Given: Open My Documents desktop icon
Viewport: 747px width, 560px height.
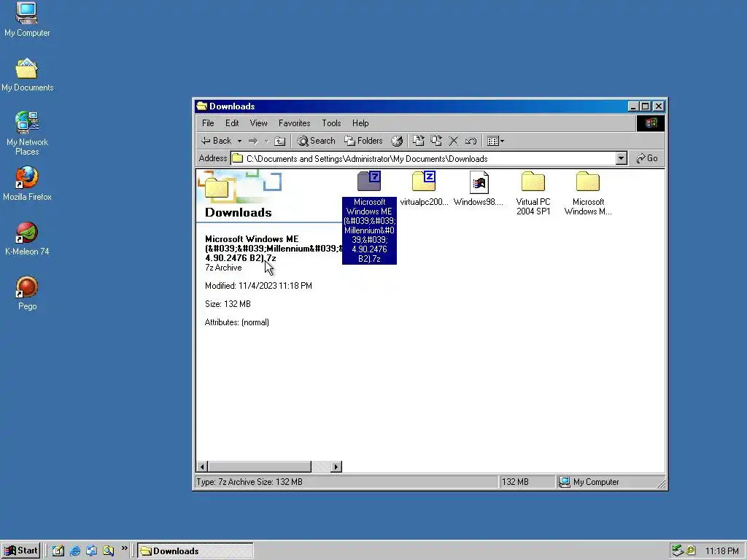Looking at the screenshot, I should (27, 74).
